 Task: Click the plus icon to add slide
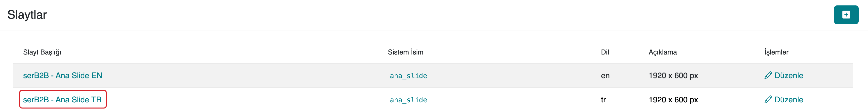click(x=846, y=15)
